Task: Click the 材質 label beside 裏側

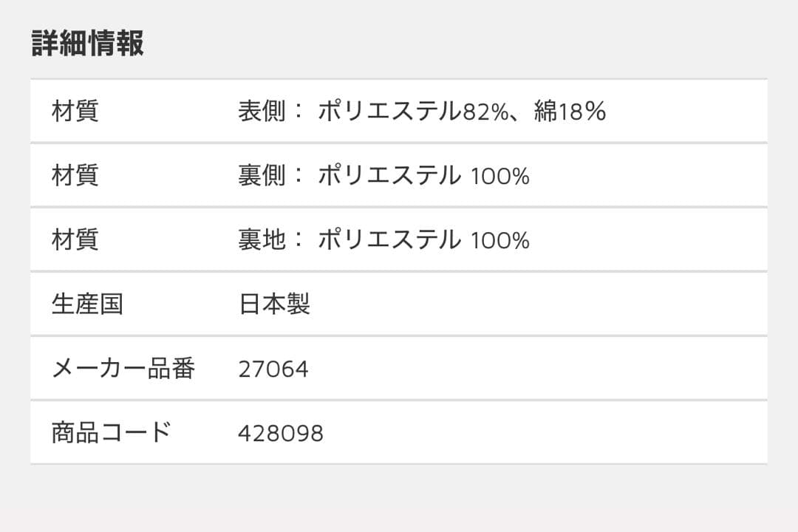Action: pos(75,176)
